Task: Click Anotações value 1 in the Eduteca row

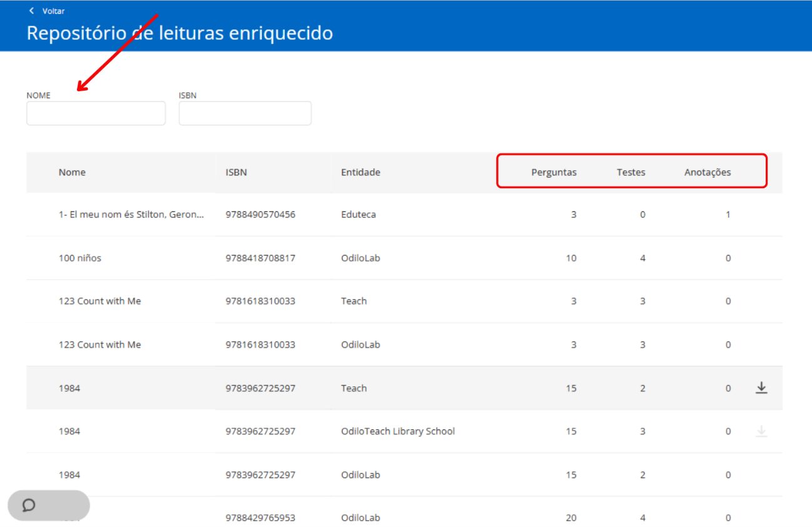Action: point(728,214)
